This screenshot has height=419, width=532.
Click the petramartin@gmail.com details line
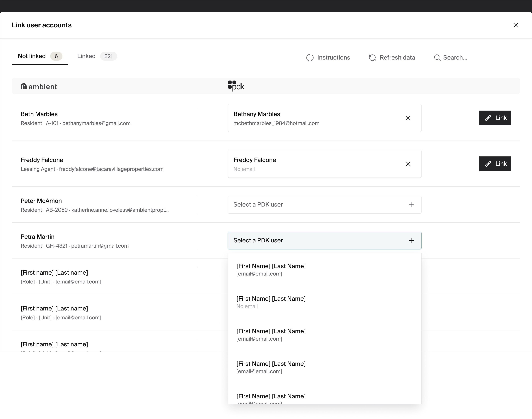tap(74, 246)
